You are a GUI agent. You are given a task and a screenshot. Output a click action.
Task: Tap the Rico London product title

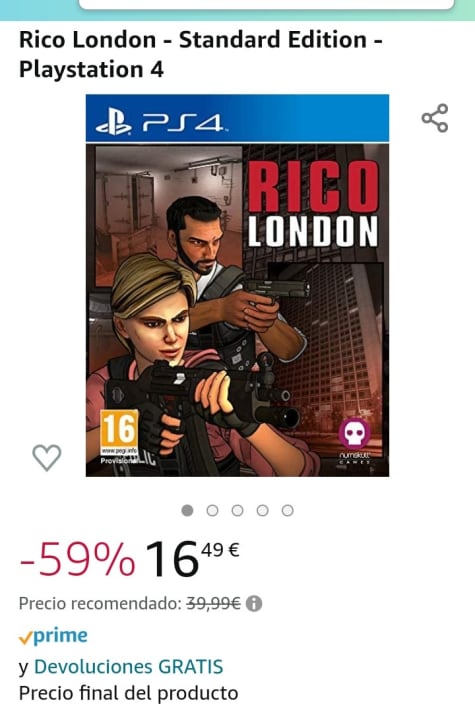[201, 54]
